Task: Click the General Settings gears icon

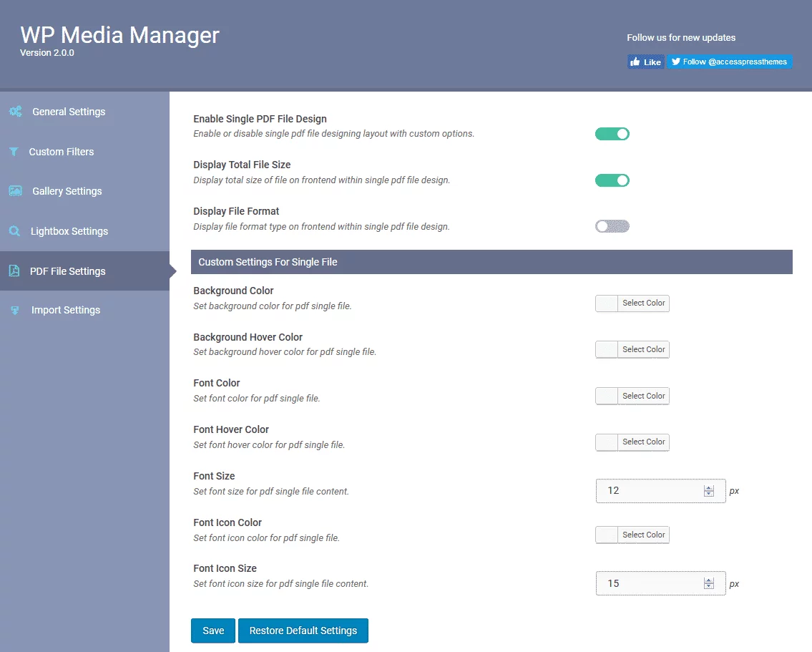Action: pos(16,112)
